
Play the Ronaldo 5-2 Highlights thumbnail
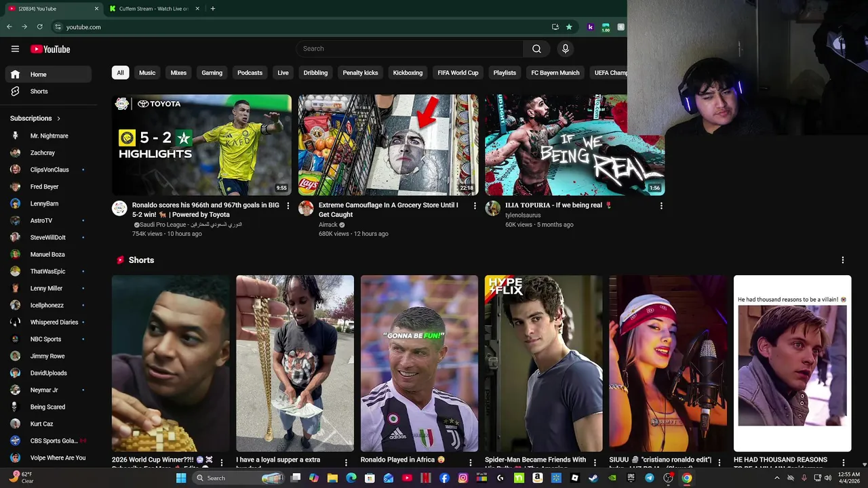(201, 145)
